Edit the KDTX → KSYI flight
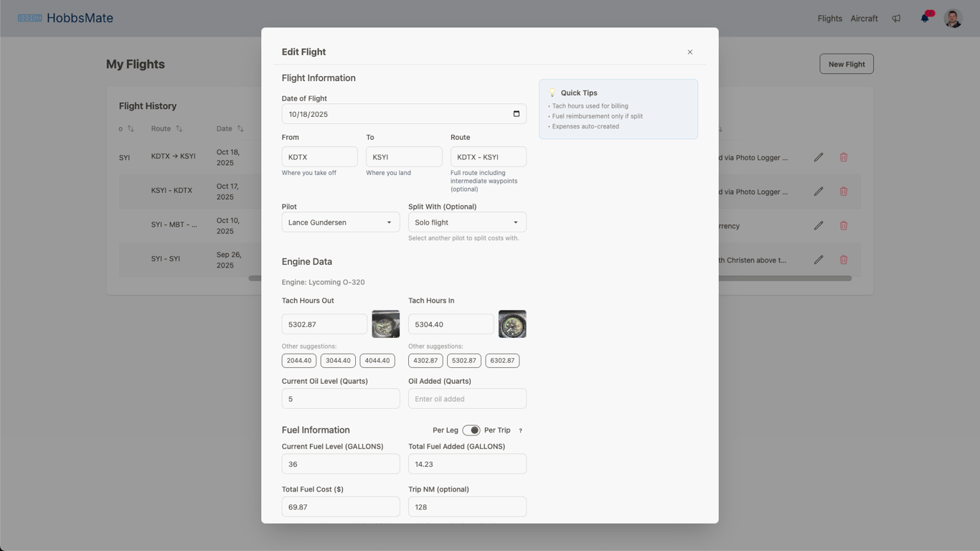This screenshot has width=980, height=551. click(819, 157)
